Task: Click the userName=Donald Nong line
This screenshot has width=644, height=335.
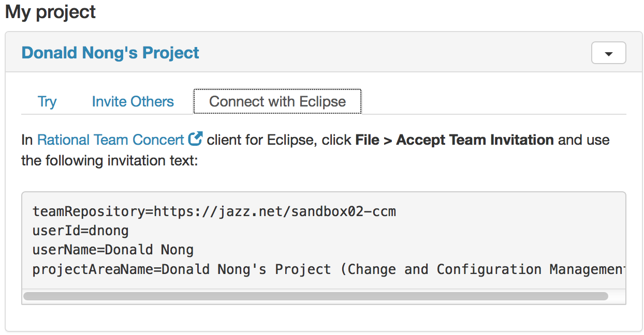Action: coord(113,250)
